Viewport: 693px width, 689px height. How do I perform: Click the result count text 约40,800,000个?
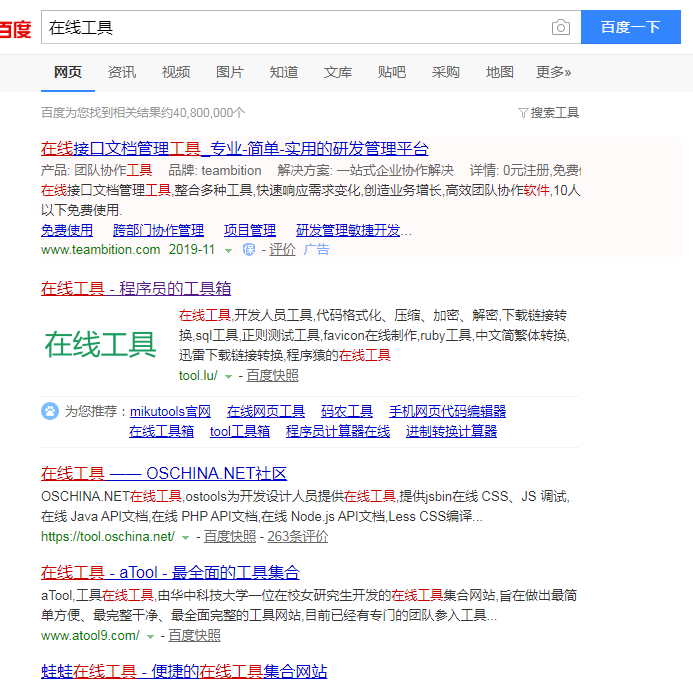click(203, 113)
